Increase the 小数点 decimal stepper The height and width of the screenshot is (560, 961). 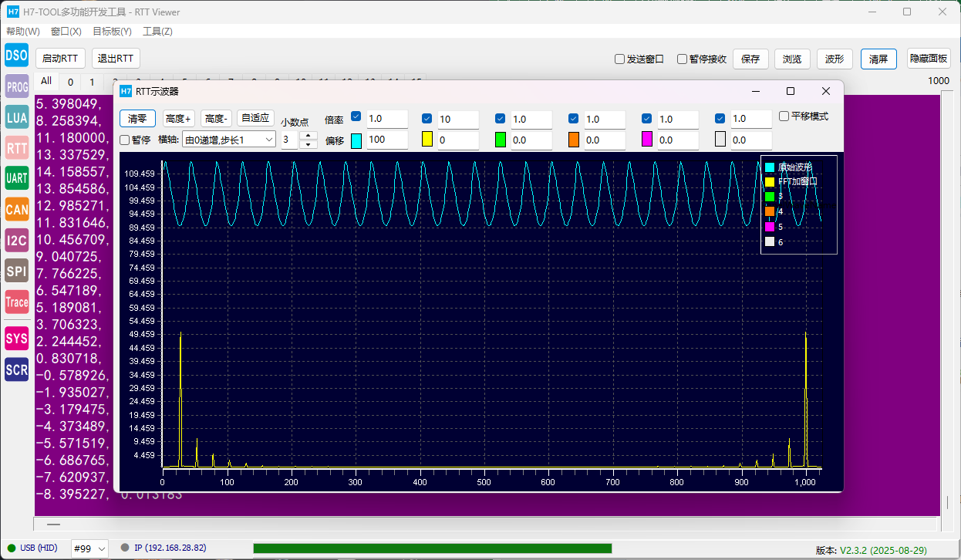tap(308, 136)
